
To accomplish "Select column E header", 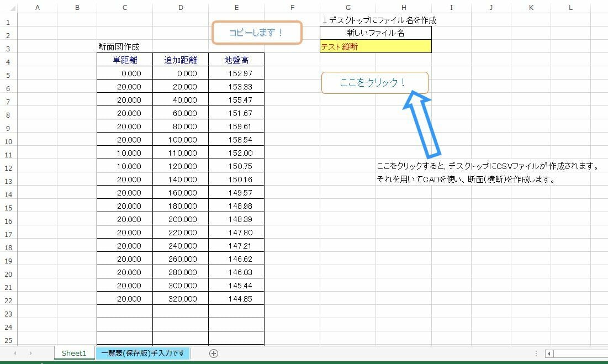I will coord(236,7).
